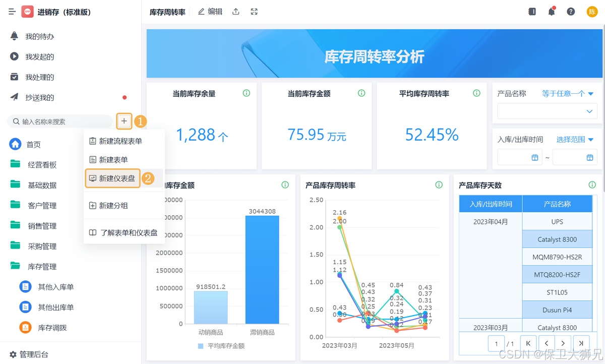Click the 编辑 button in the toolbar
Viewport: 605px width, 364px height.
(210, 12)
